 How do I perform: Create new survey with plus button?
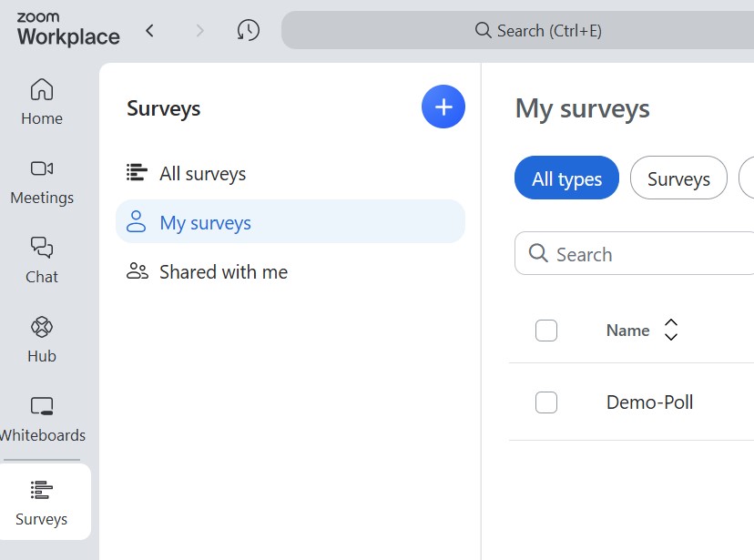click(x=443, y=107)
